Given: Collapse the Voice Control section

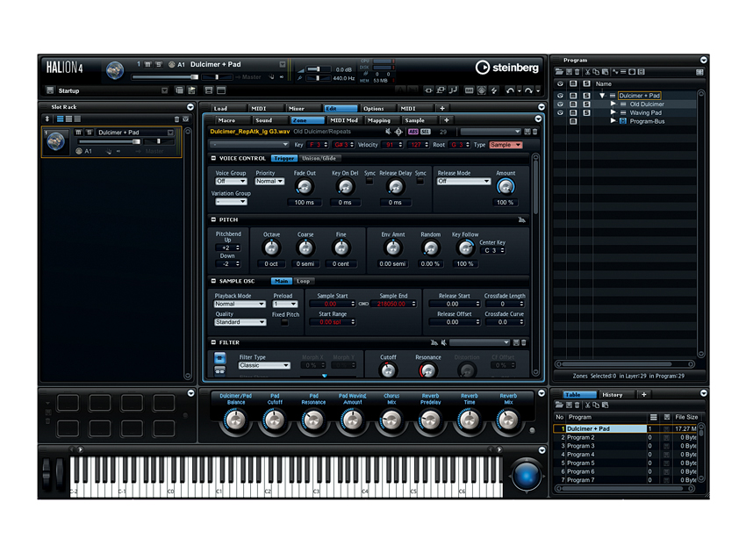Looking at the screenshot, I should [213, 159].
